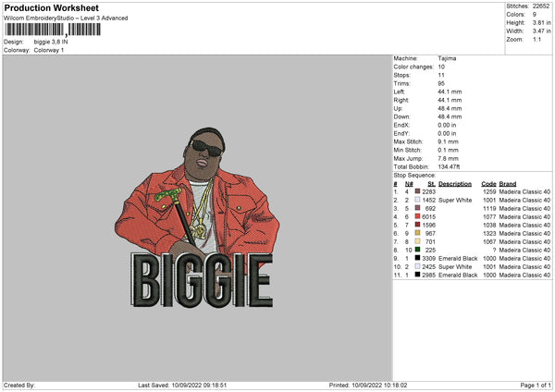
Task: Select thread code 1067 in row 7
Action: coord(489,241)
